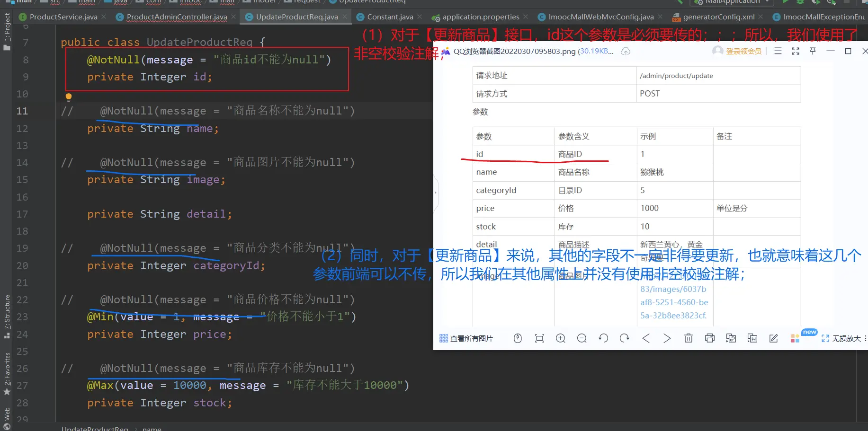This screenshot has height=431, width=868.
Task: Click fit-to-window icon in image viewer
Action: click(x=539, y=338)
